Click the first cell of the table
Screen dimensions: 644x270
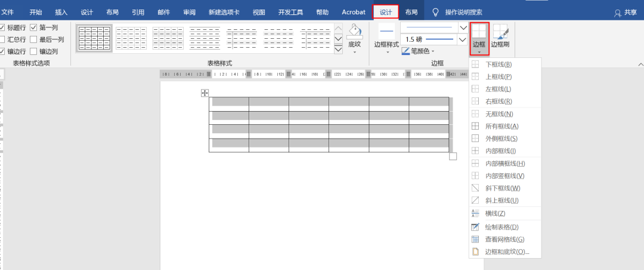229,104
